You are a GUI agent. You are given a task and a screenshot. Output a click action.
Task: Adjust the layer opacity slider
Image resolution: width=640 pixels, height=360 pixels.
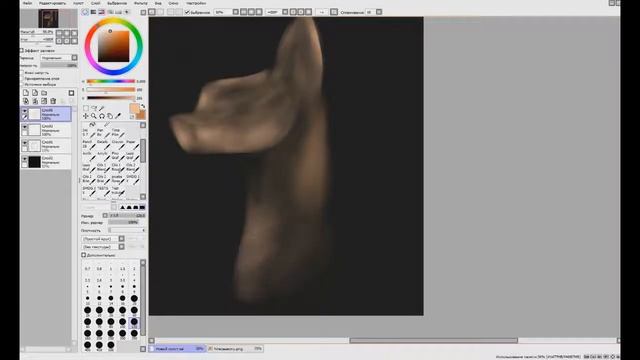coord(58,65)
